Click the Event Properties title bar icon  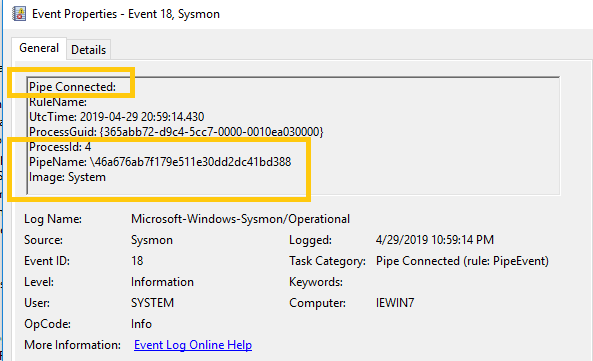click(x=19, y=14)
